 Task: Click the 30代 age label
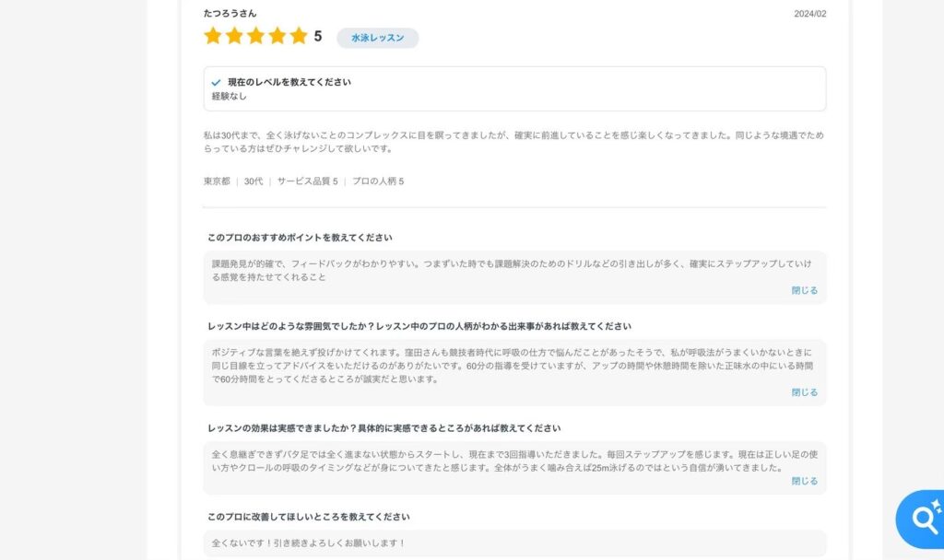pyautogui.click(x=254, y=181)
